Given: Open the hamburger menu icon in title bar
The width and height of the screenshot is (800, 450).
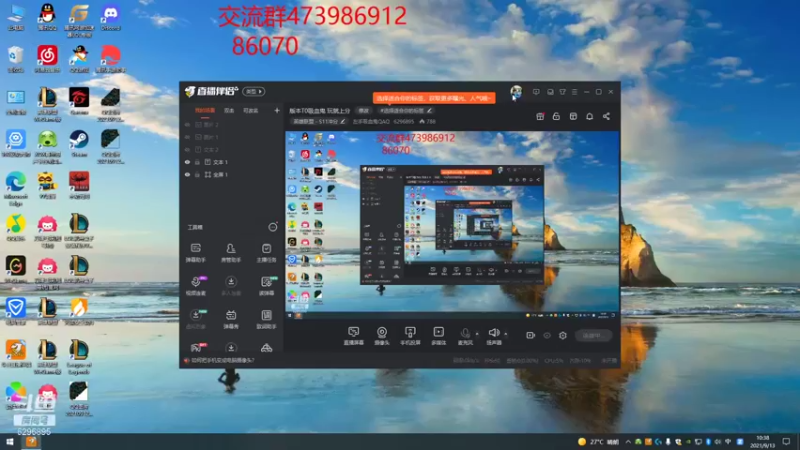Looking at the screenshot, I should click(x=574, y=92).
